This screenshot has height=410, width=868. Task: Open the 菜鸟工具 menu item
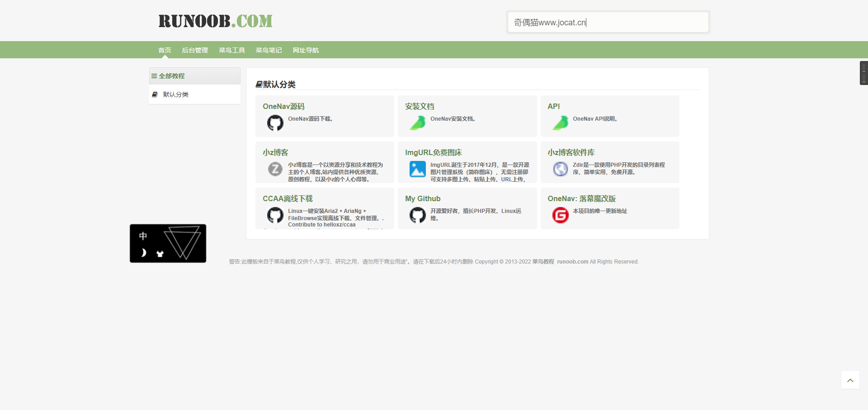tap(232, 50)
